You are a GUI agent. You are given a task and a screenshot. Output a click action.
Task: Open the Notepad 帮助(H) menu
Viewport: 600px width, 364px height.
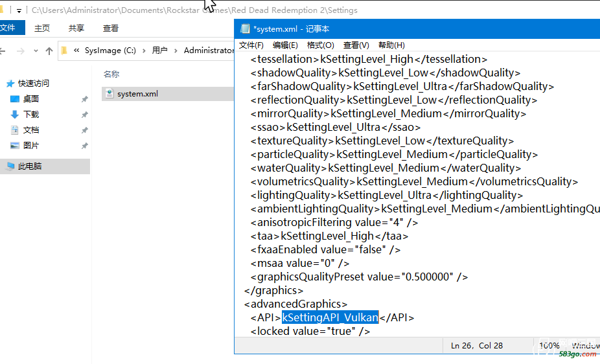tap(391, 45)
